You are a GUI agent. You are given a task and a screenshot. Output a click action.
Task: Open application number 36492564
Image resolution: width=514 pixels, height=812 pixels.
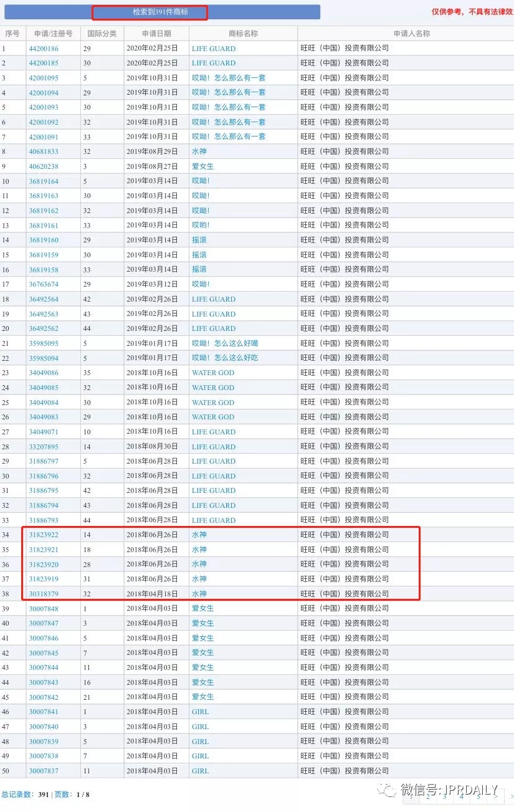click(44, 299)
